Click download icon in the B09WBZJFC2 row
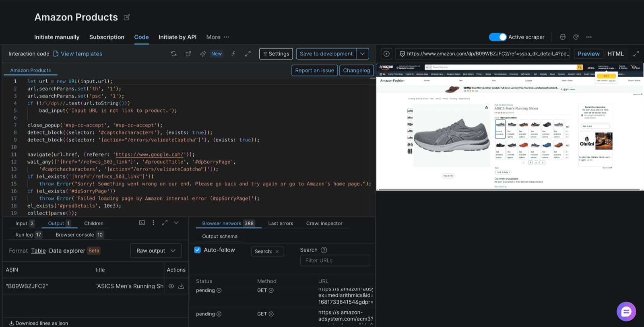644x327 pixels. click(181, 286)
